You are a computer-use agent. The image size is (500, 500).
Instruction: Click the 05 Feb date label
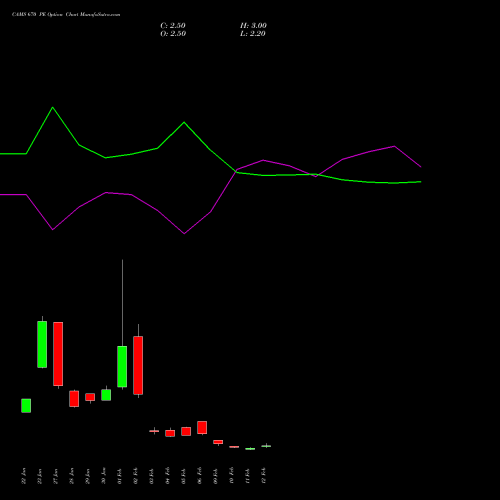[x=184, y=476]
